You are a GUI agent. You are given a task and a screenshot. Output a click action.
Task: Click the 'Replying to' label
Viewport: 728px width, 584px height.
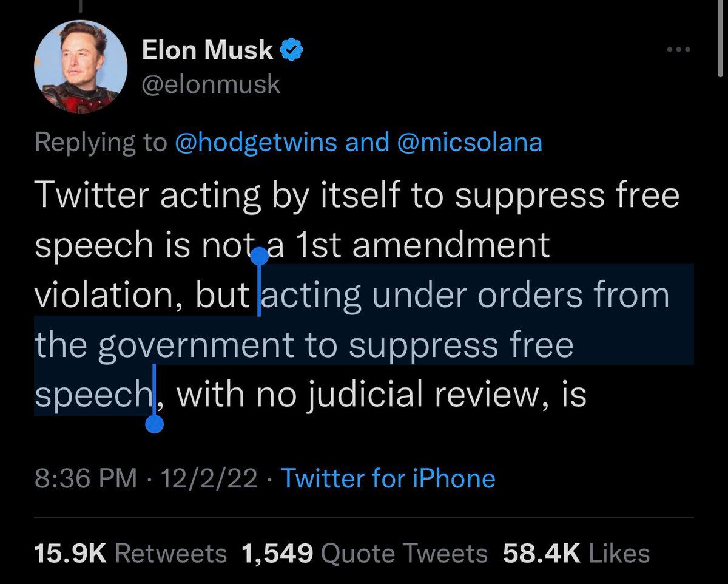point(100,142)
